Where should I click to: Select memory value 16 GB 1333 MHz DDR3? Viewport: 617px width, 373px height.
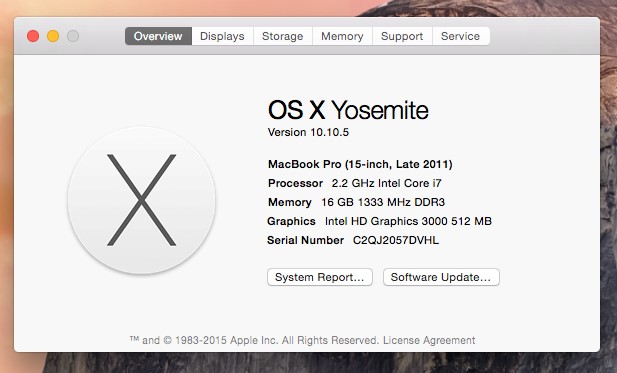tap(383, 202)
